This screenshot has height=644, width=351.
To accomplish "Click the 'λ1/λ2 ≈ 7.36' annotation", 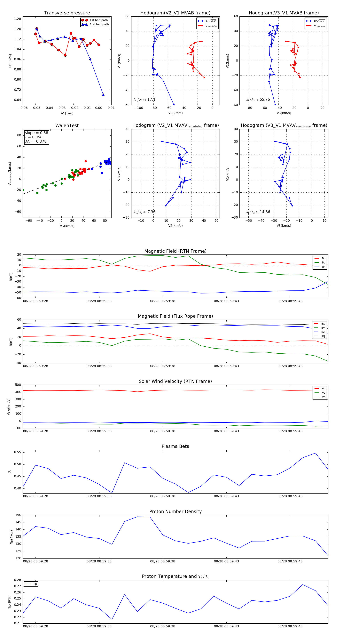I will click(x=145, y=212).
